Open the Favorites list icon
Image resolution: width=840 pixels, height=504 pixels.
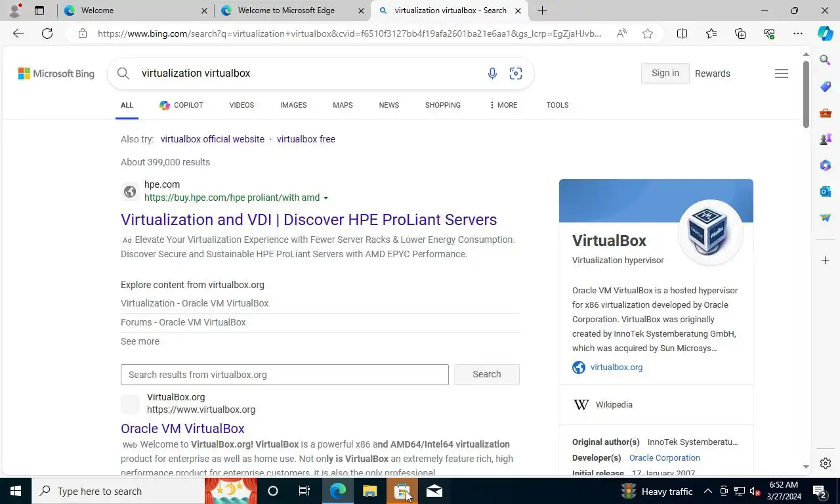[x=711, y=33]
